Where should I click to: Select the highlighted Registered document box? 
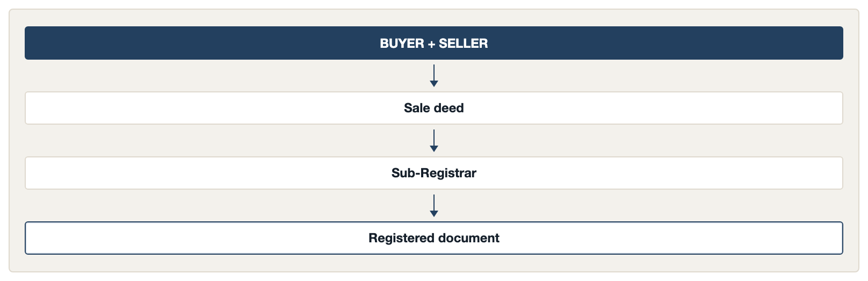(434, 238)
